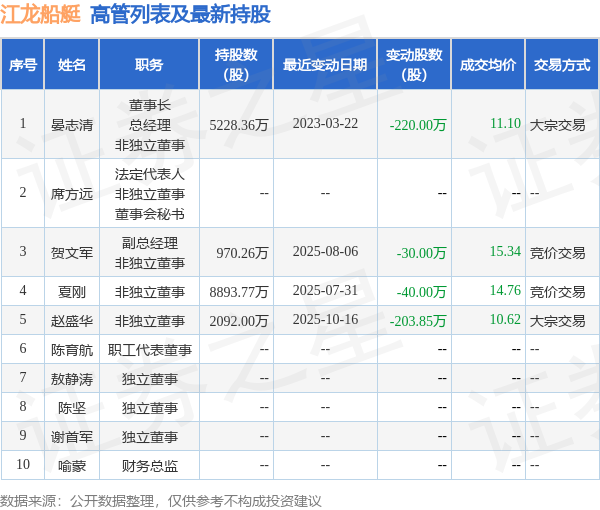Click holdings value 8893.77万
This screenshot has width=600, height=510.
click(239, 292)
